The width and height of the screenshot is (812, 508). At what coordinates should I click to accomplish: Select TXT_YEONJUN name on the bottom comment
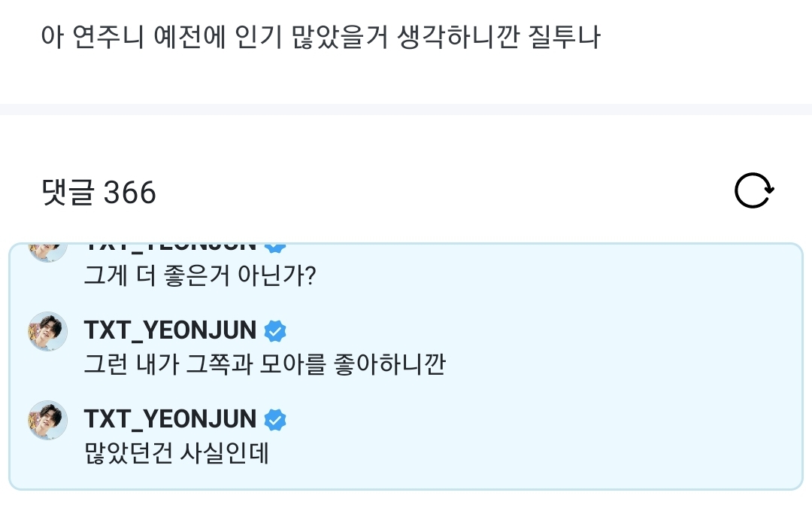tap(171, 419)
